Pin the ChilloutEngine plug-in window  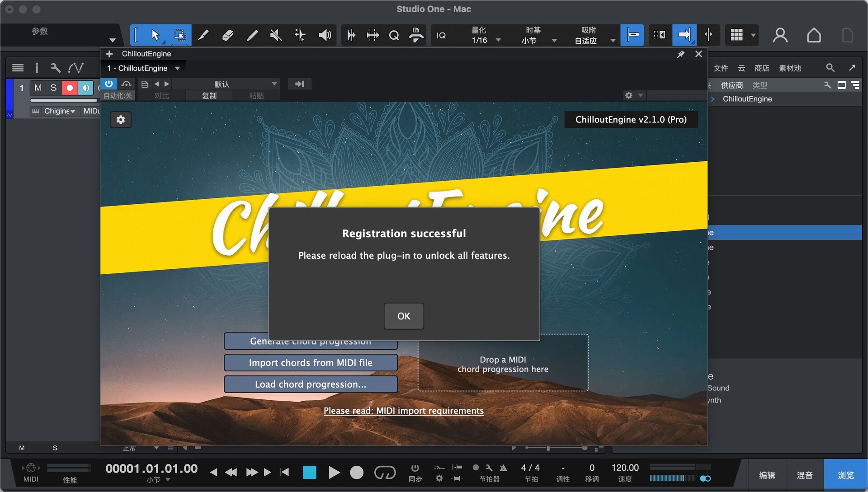tap(680, 54)
